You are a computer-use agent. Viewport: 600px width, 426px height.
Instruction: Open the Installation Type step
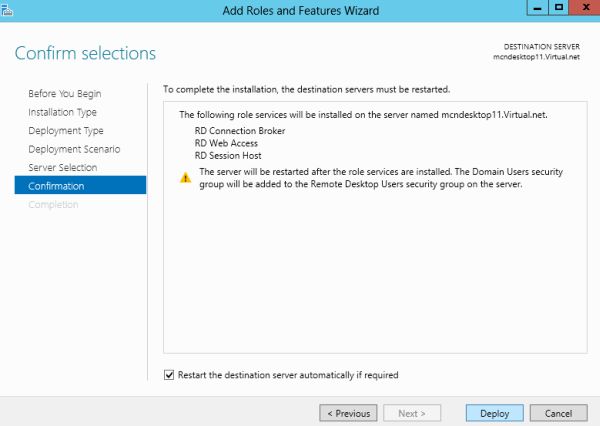coord(62,112)
